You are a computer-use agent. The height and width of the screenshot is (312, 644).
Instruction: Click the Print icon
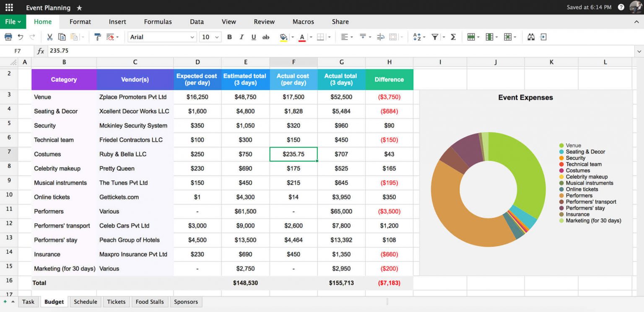click(8, 37)
